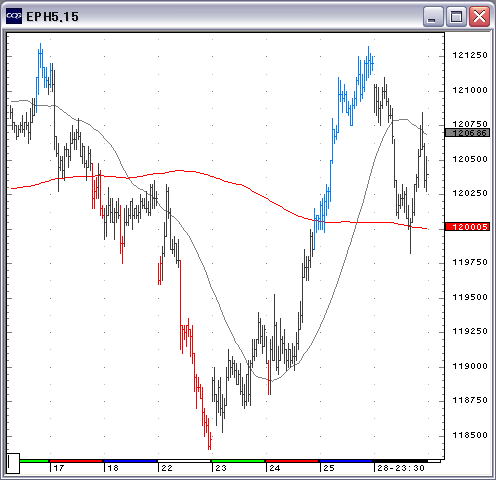Click date label 17 on the time axis

[59, 468]
